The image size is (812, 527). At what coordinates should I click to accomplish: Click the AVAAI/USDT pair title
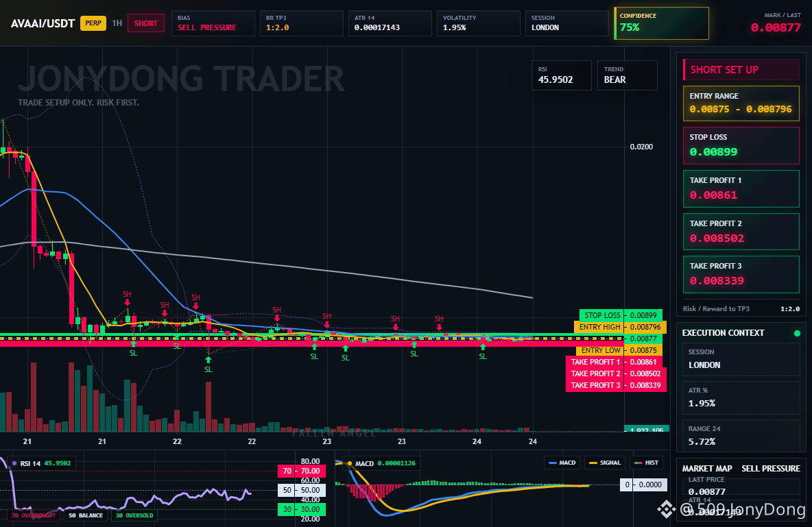43,23
